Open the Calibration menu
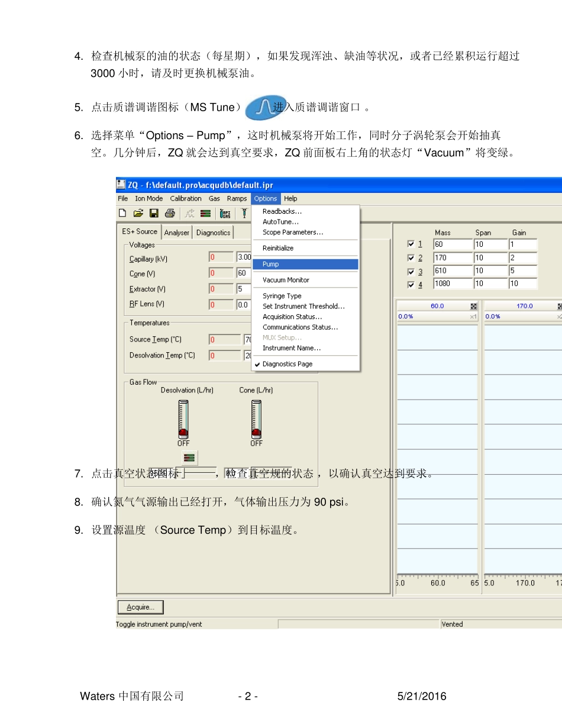Image resolution: width=562 pixels, height=728 pixels. click(186, 199)
